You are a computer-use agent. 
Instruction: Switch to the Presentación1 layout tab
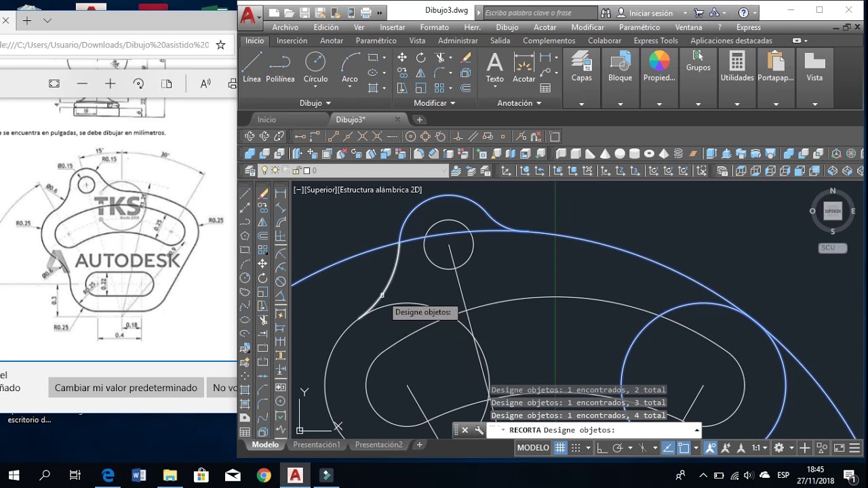point(317,445)
